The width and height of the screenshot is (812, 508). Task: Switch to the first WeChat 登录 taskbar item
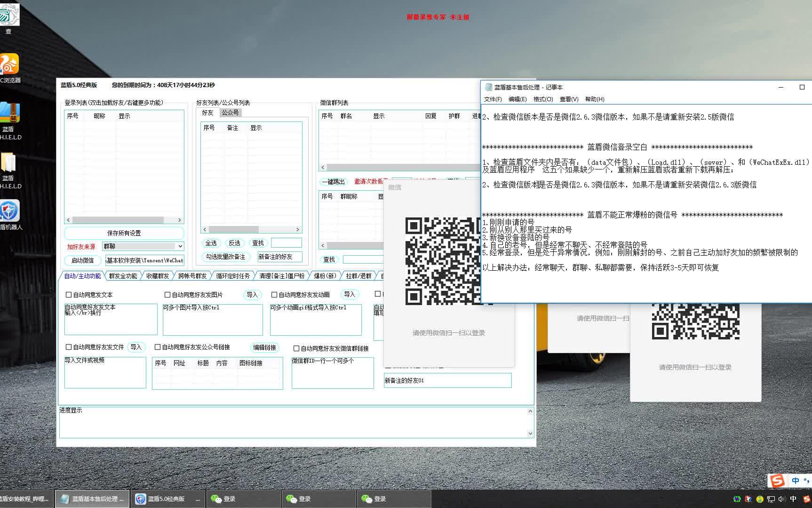[x=243, y=499]
